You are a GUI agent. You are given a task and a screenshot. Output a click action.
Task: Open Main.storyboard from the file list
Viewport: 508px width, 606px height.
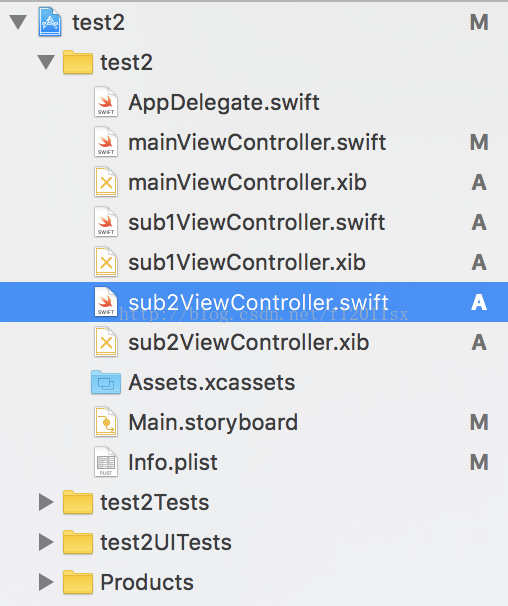[213, 422]
